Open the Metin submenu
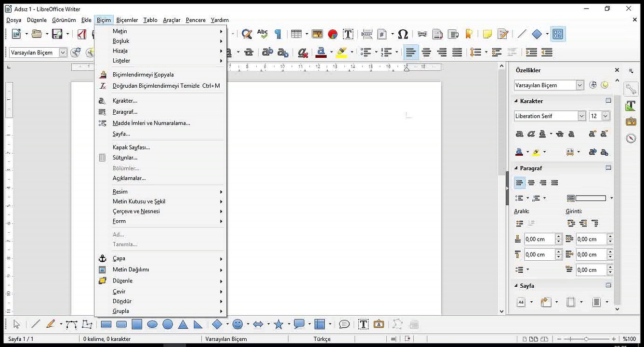The height and width of the screenshot is (347, 644). point(160,31)
